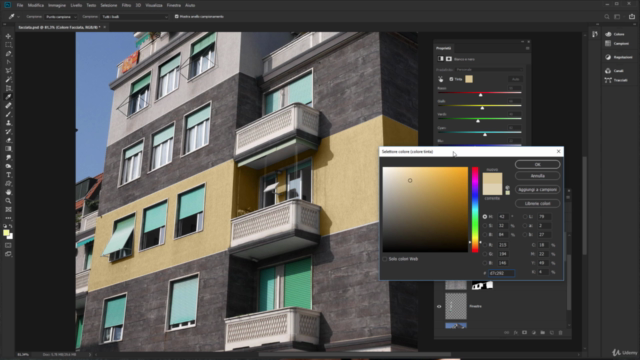640x360 pixels.
Task: Click OK in the color picker dialog
Action: click(x=538, y=164)
